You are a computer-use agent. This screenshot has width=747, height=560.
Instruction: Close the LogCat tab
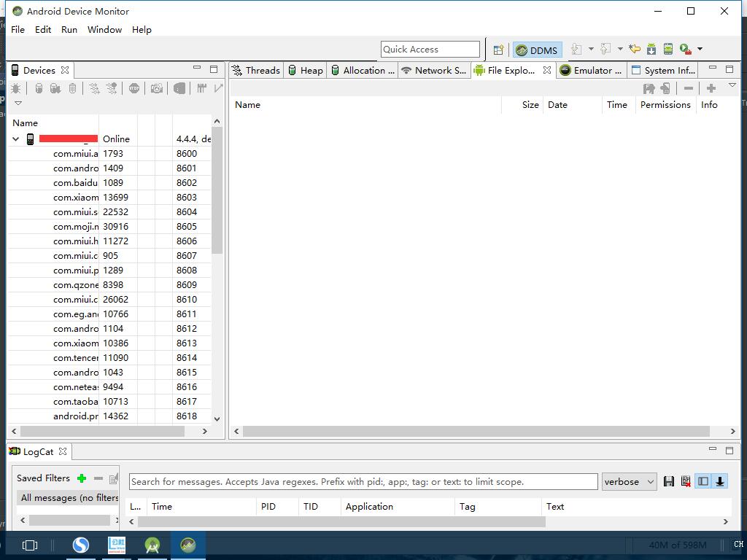click(63, 451)
